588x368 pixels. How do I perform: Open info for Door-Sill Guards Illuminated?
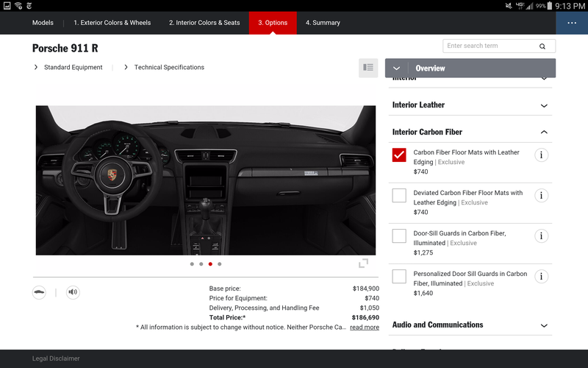[x=541, y=236]
